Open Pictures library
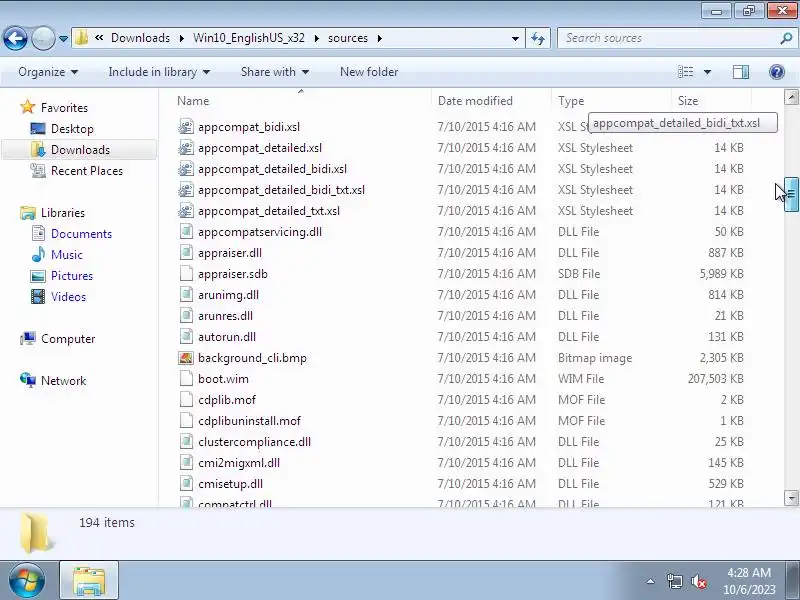This screenshot has width=800, height=600. (x=71, y=276)
